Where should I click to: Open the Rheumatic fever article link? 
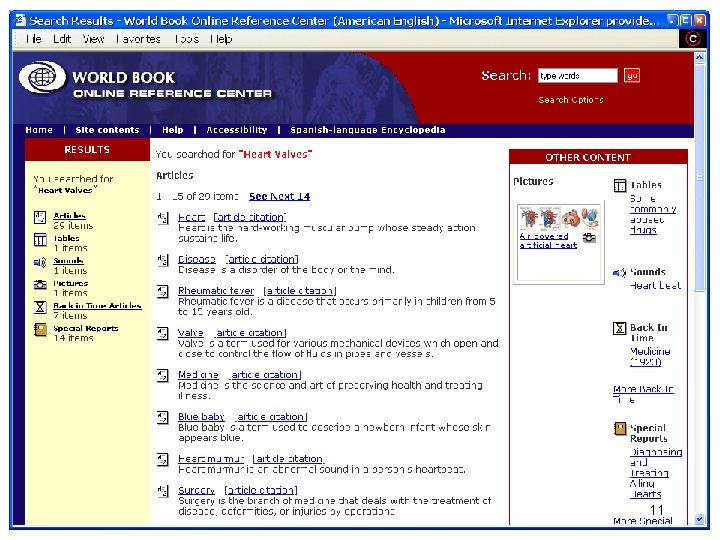pyautogui.click(x=216, y=291)
